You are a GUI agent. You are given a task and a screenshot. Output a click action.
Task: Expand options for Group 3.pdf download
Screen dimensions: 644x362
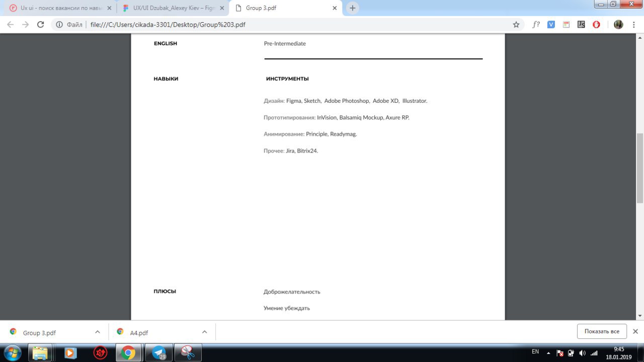98,332
